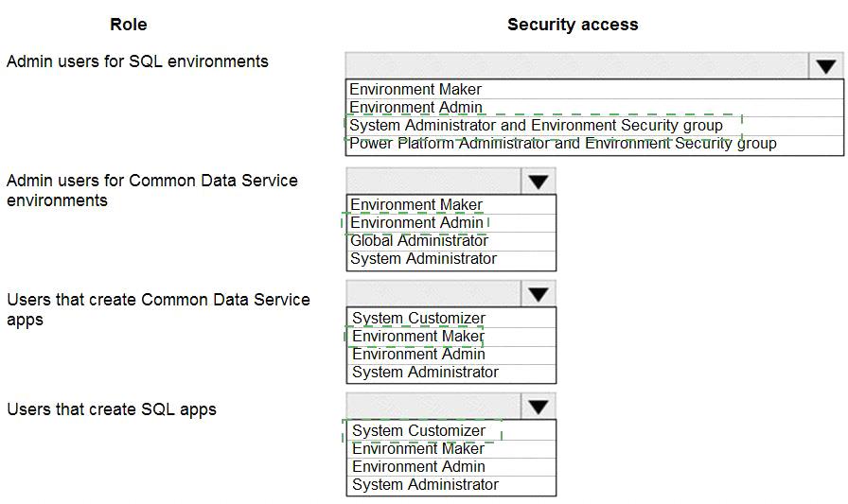Choose Environment Maker for Common Data Service apps
This screenshot has height=504, width=848.
[451, 336]
